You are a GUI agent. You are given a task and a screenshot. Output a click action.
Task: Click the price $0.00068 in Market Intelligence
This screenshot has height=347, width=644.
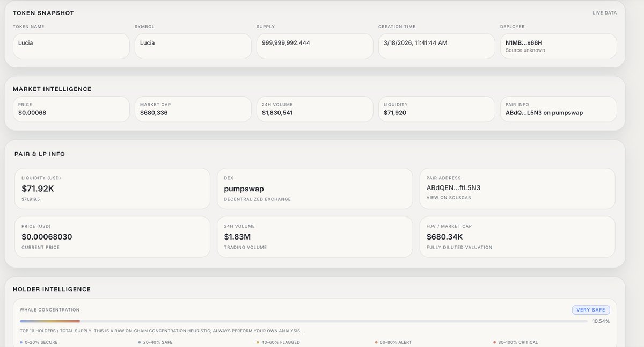point(32,113)
